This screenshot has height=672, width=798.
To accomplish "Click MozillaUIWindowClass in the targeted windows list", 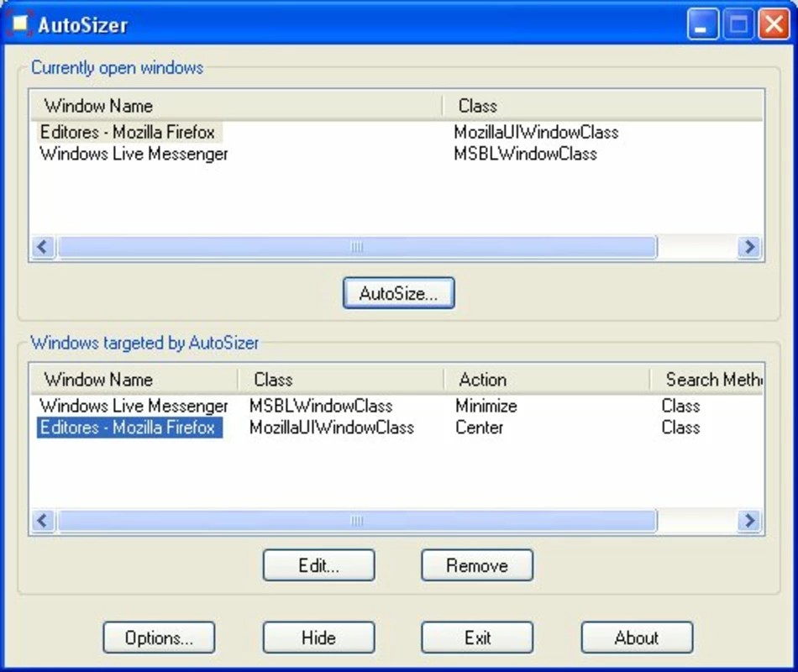I will coord(332,427).
